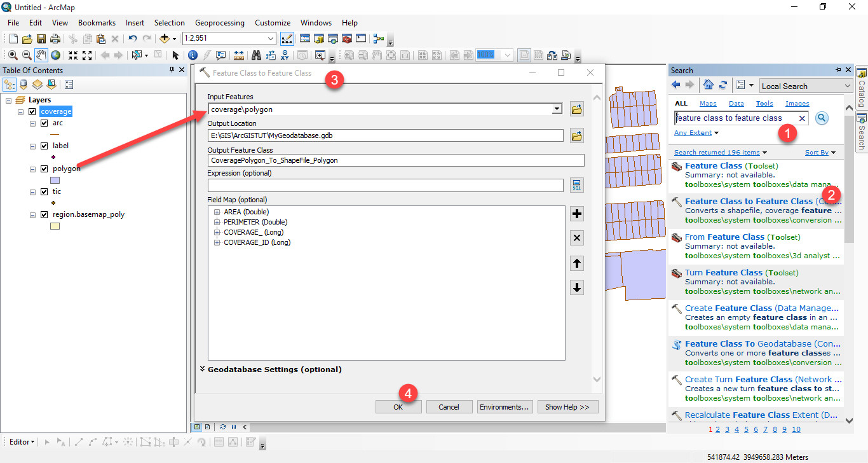868x463 pixels.
Task: Open the Sort By dropdown
Action: (x=820, y=153)
